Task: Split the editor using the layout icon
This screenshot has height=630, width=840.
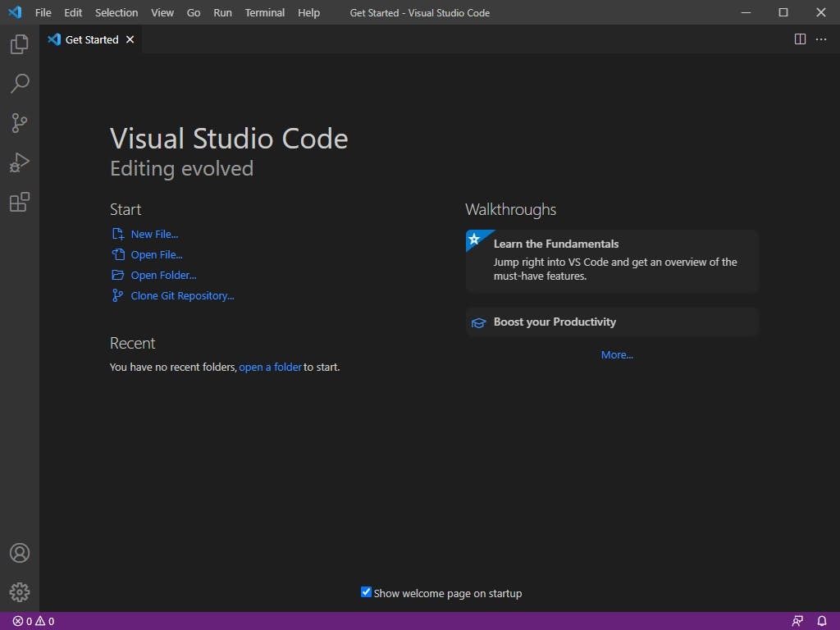Action: 798,39
